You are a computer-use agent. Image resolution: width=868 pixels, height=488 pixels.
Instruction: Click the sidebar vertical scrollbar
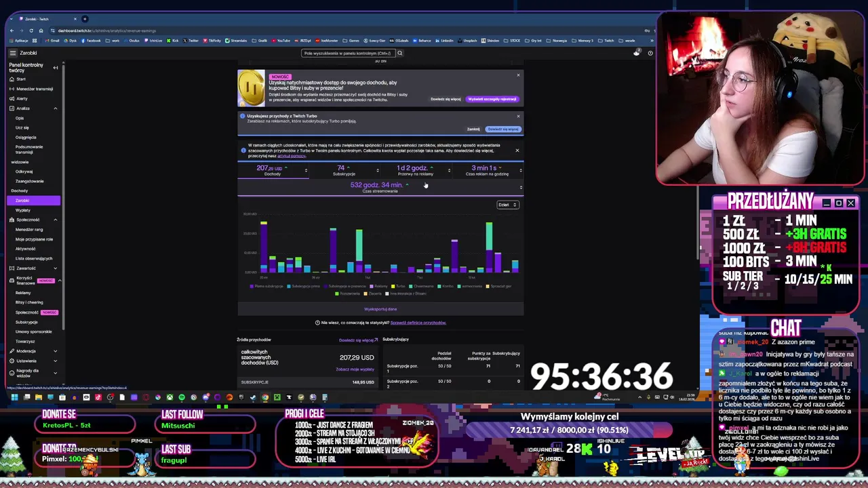point(64,197)
